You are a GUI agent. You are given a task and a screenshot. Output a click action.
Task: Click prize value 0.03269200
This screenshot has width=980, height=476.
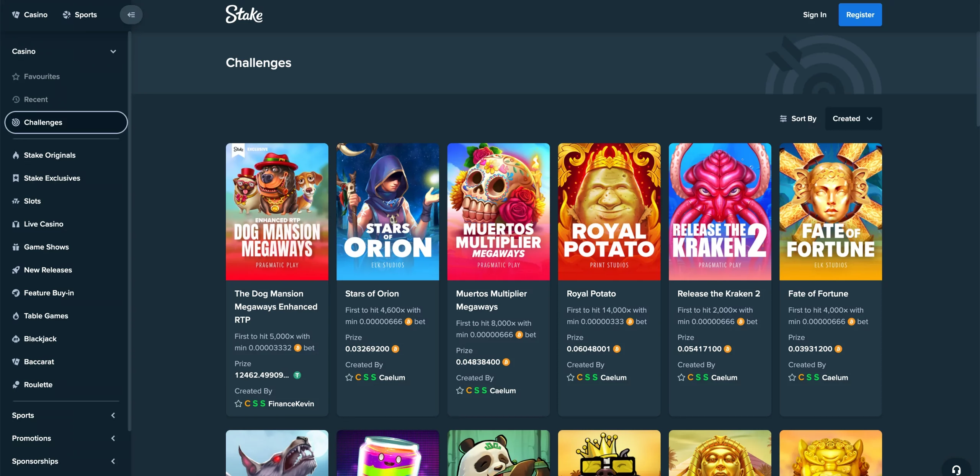[367, 349]
